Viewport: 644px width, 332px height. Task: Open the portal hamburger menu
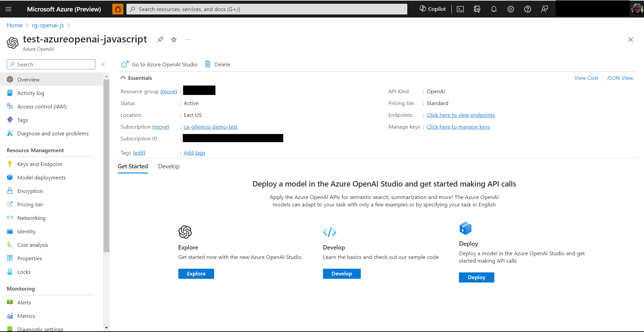click(9, 9)
